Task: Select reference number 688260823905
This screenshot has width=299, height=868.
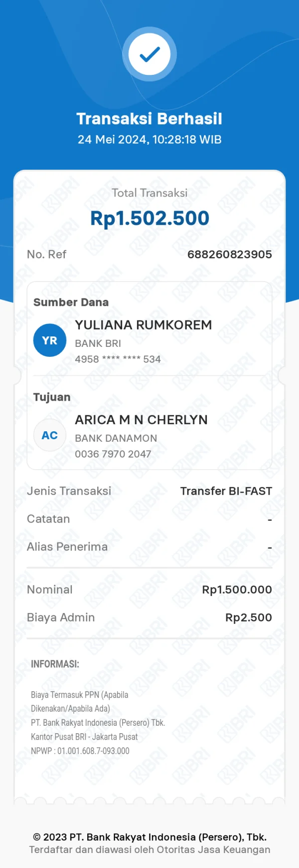Action: tap(229, 255)
